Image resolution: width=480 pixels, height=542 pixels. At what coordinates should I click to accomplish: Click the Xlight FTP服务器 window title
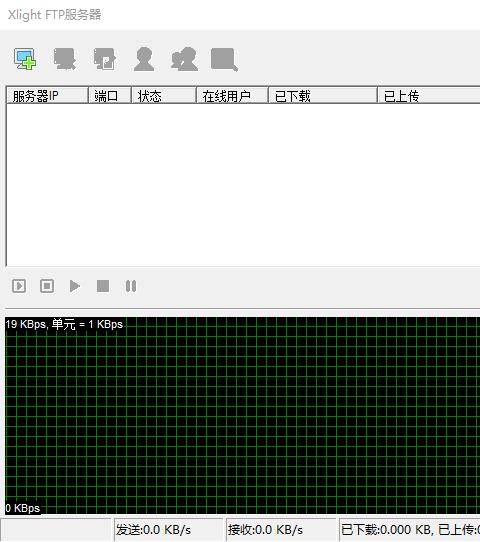55,15
